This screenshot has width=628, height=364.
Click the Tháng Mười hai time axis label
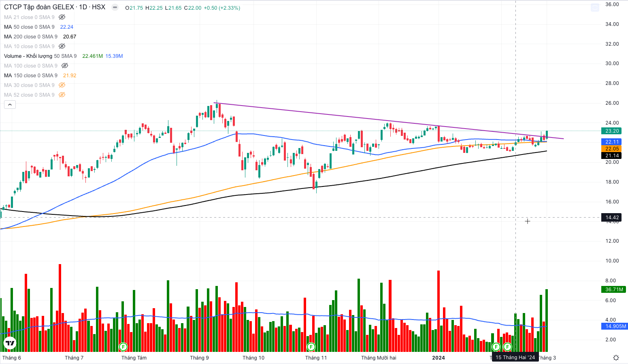[x=379, y=358]
